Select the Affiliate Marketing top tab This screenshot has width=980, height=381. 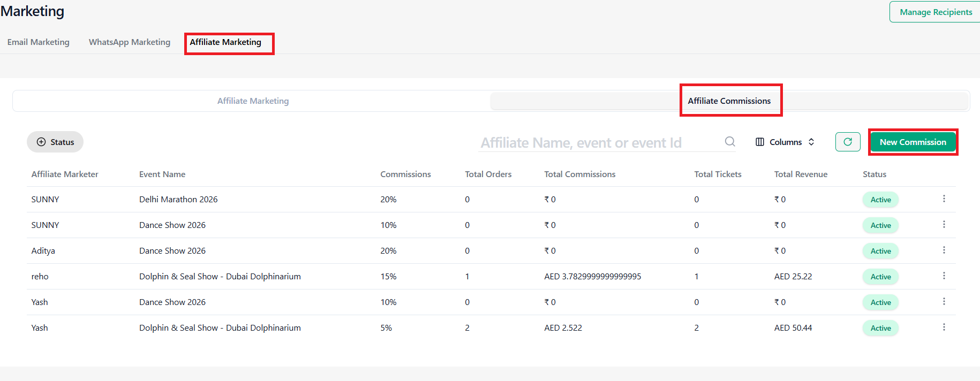[225, 42]
